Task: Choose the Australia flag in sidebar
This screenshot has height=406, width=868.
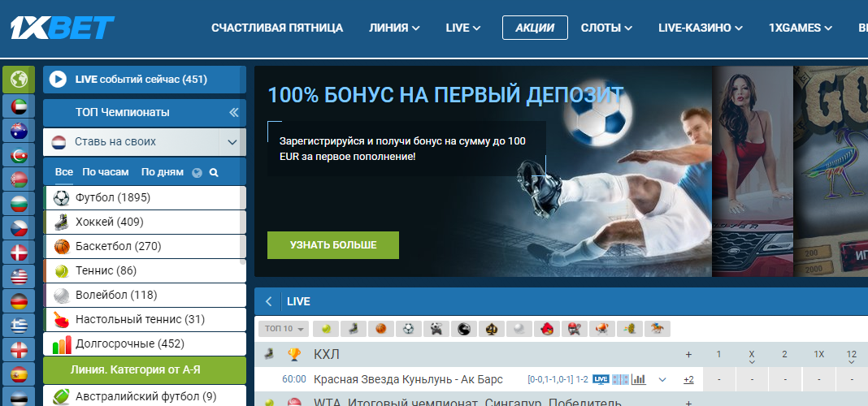Action: point(19,131)
